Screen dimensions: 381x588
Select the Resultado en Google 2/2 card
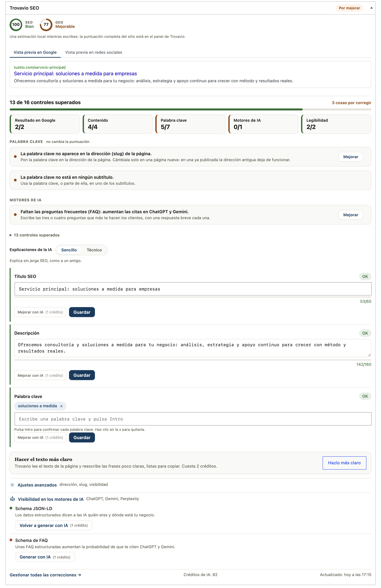pos(45,124)
